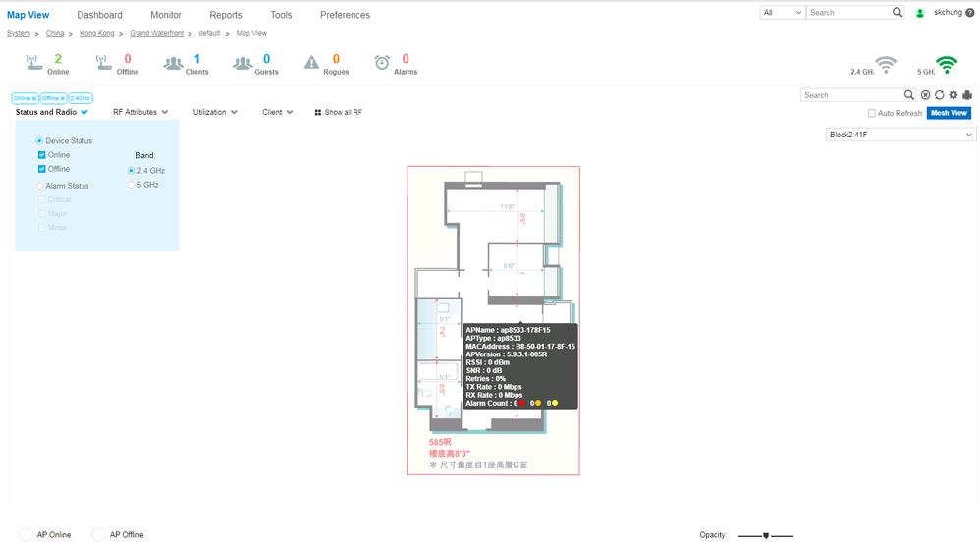The image size is (980, 544).
Task: Open the help question mark icon
Action: [970, 13]
